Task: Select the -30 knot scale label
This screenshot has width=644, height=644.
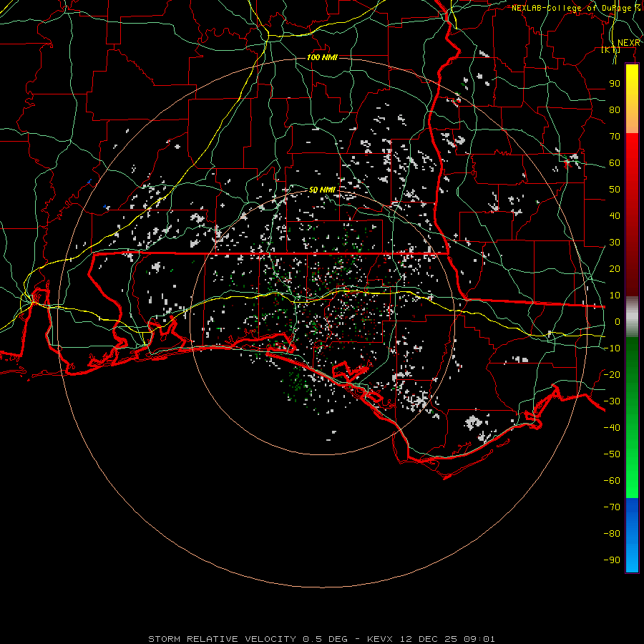Action: (612, 401)
